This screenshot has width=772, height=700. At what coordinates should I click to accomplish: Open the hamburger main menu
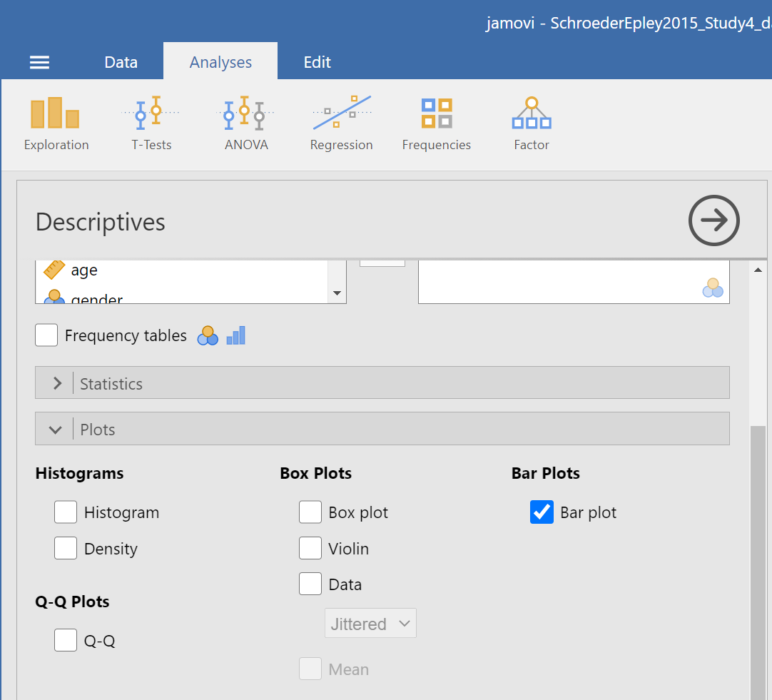(39, 62)
